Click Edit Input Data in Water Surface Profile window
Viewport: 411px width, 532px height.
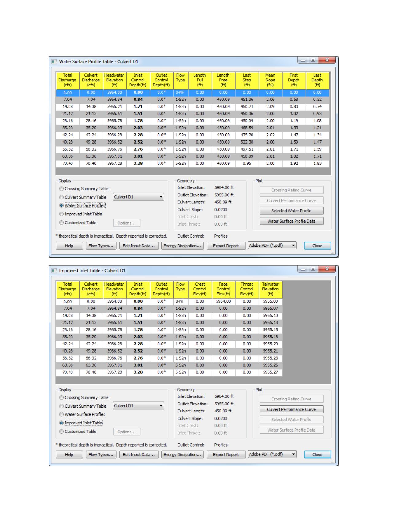pyautogui.click(x=139, y=246)
